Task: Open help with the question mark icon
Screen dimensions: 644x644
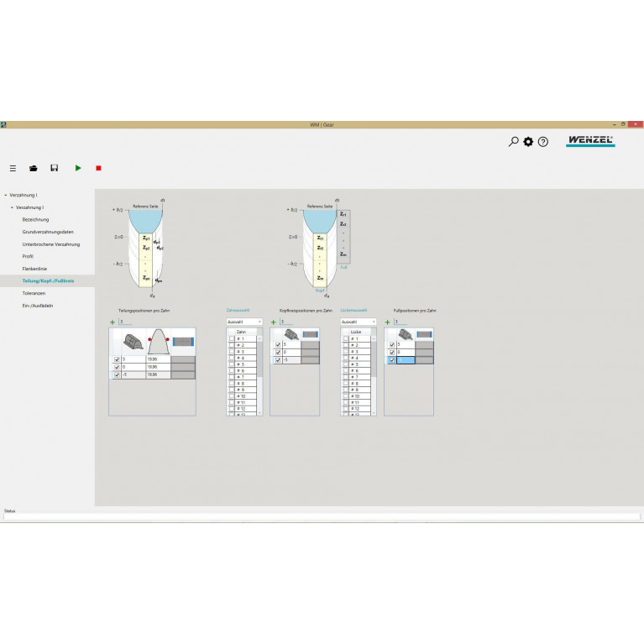Action: pyautogui.click(x=543, y=142)
